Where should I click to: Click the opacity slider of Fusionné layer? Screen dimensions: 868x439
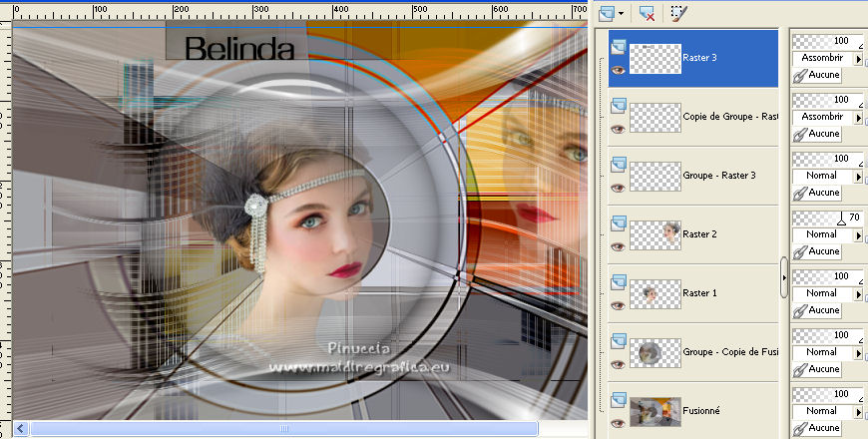click(x=827, y=395)
